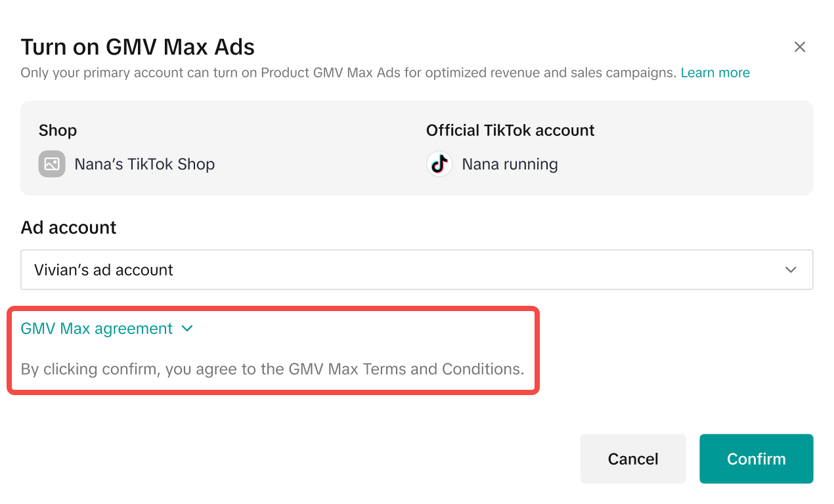This screenshot has height=504, width=834.
Task: Click the TikTok logo avatar
Action: tap(439, 164)
